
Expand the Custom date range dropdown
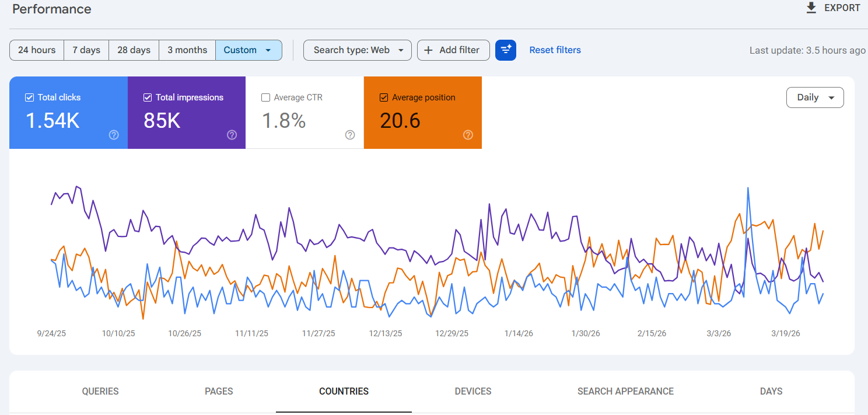(249, 50)
